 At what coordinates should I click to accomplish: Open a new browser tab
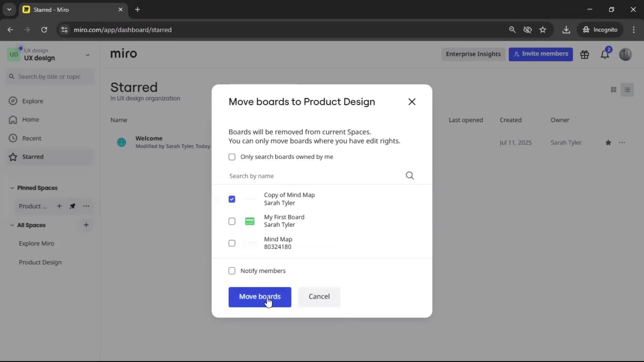138,10
